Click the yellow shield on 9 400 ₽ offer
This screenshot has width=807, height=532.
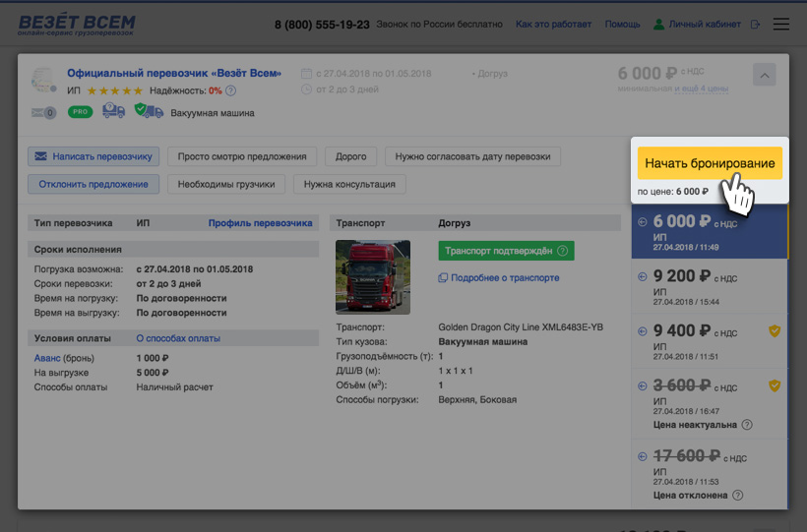coord(775,331)
